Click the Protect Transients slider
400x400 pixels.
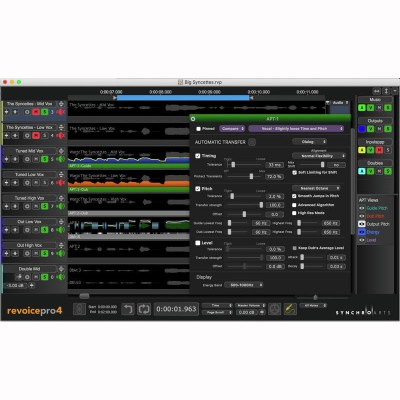pyautogui.click(x=244, y=176)
